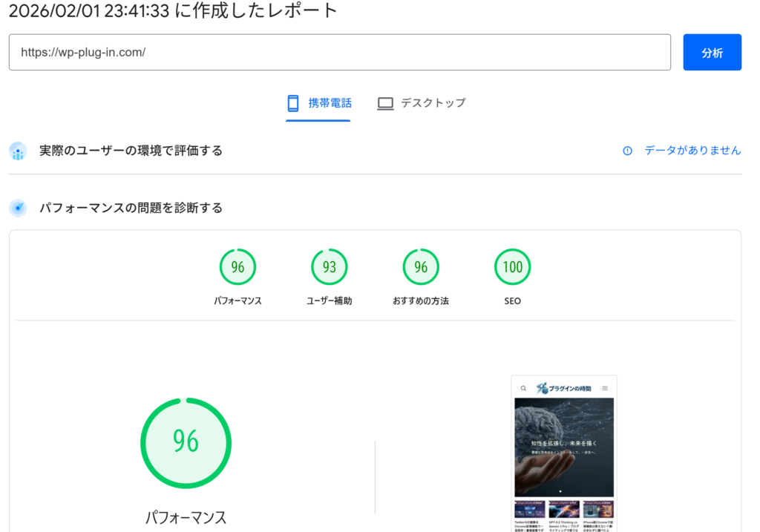Click the hamburger menu icon in the site preview
This screenshot has width=760, height=532.
click(605, 388)
